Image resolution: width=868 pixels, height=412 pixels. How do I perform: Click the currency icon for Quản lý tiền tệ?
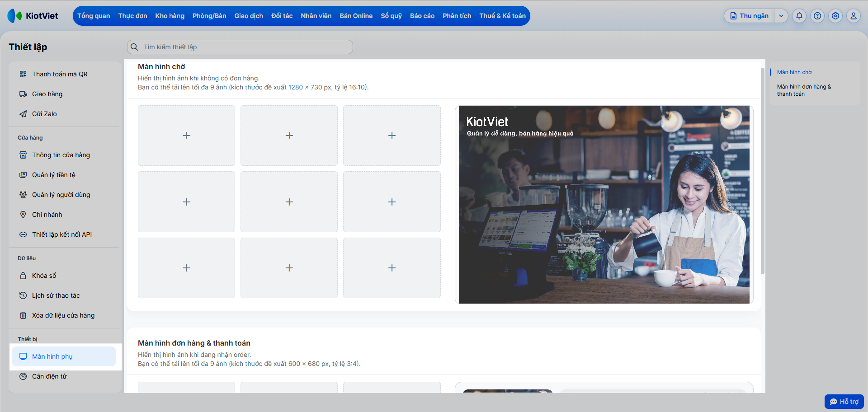pos(23,175)
